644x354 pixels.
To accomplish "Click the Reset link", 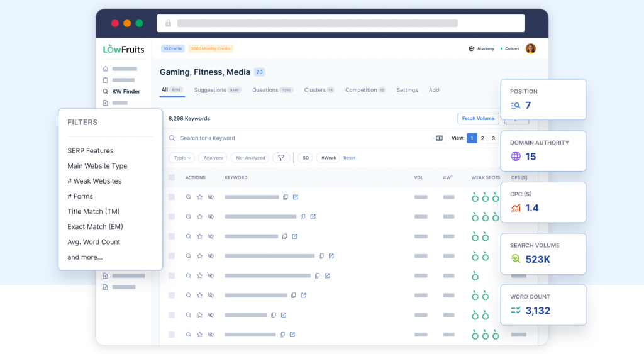I will 350,158.
